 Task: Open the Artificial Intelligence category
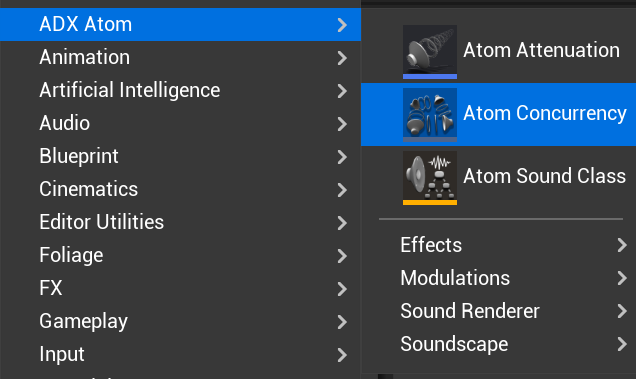(x=180, y=90)
